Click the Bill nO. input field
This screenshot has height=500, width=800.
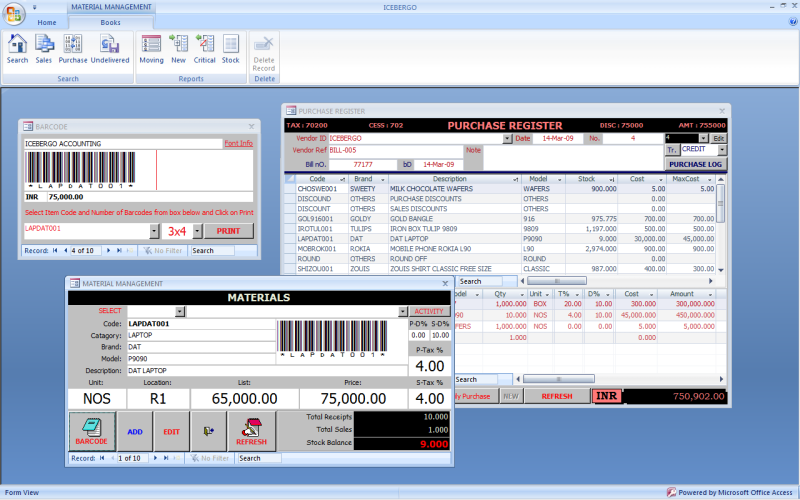(x=363, y=165)
